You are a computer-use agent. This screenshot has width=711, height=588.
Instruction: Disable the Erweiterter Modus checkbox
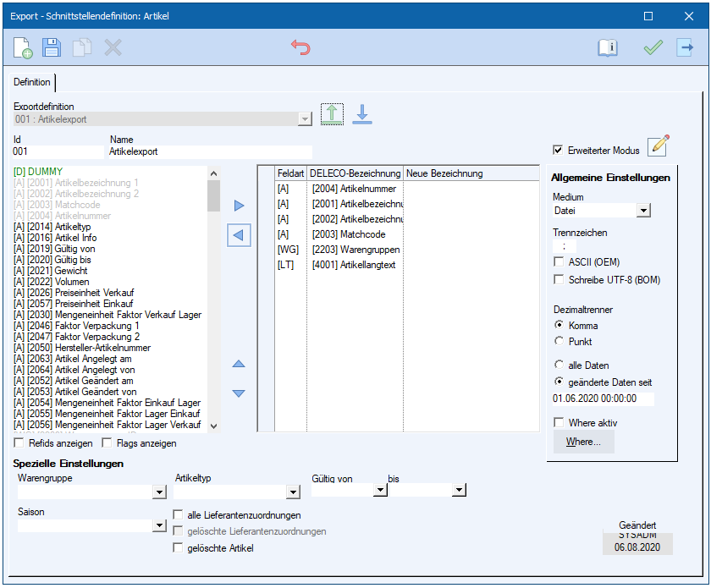[x=558, y=151]
